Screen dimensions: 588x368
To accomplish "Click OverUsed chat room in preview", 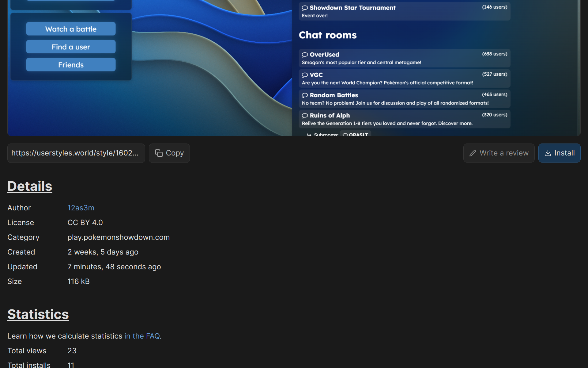I will (405, 58).
